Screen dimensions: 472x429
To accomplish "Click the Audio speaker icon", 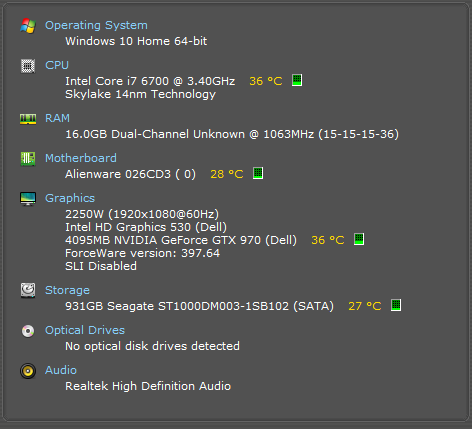I will pos(28,371).
